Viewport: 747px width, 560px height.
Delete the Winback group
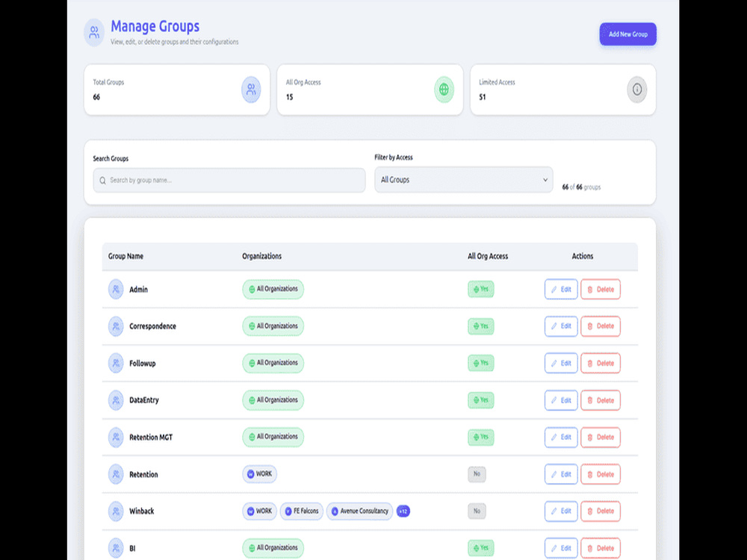pyautogui.click(x=601, y=511)
